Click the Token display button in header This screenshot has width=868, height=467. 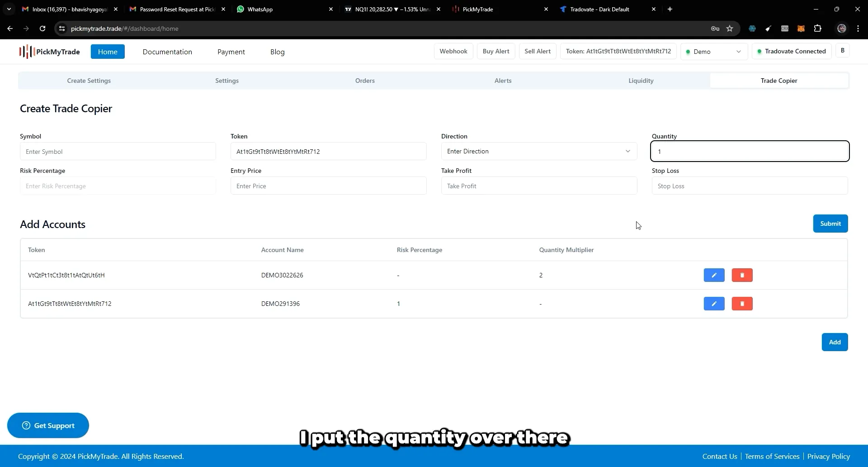618,51
